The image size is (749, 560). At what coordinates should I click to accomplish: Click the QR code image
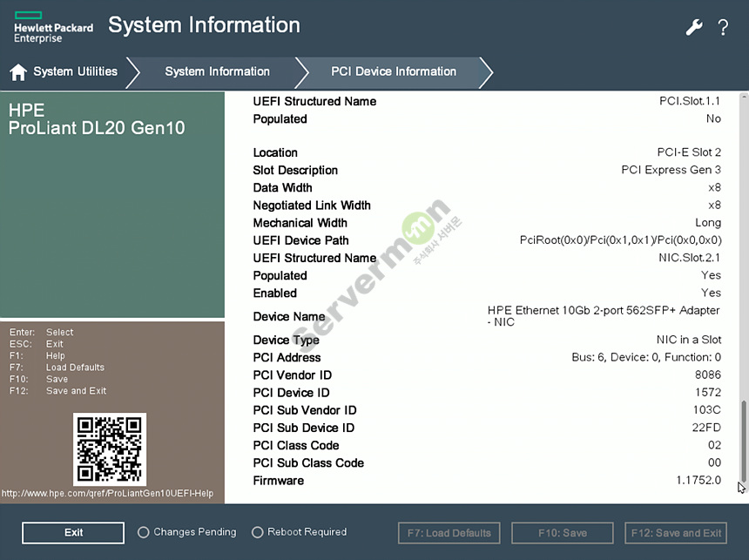(110, 449)
